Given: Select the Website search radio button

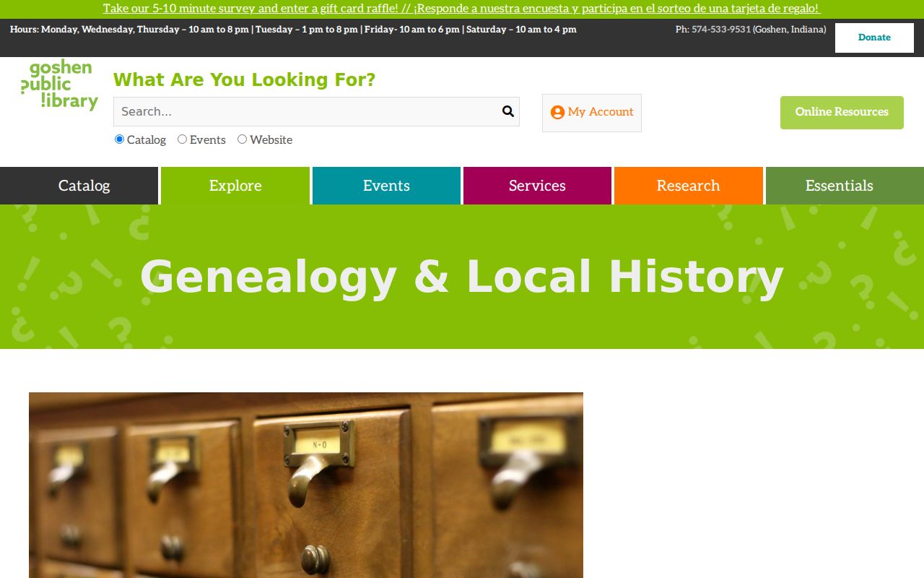Looking at the screenshot, I should pyautogui.click(x=242, y=139).
